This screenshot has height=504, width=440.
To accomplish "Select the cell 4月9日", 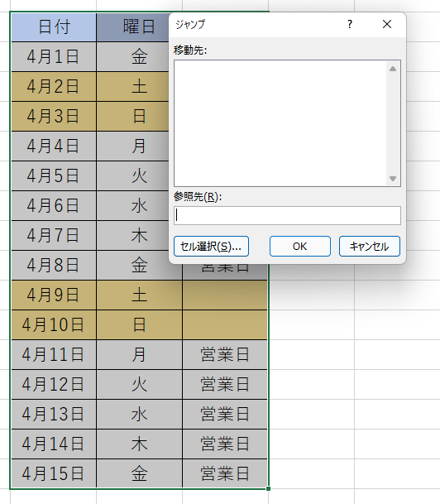I will pos(54,295).
